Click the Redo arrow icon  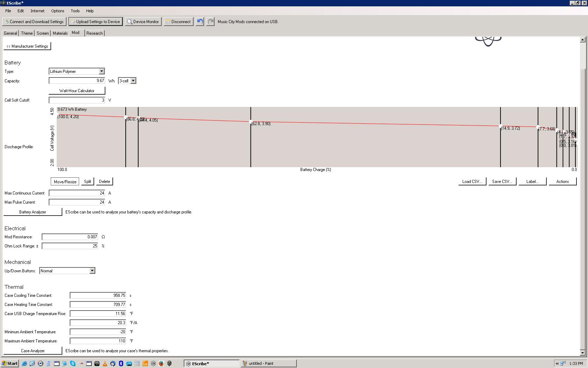pos(210,22)
